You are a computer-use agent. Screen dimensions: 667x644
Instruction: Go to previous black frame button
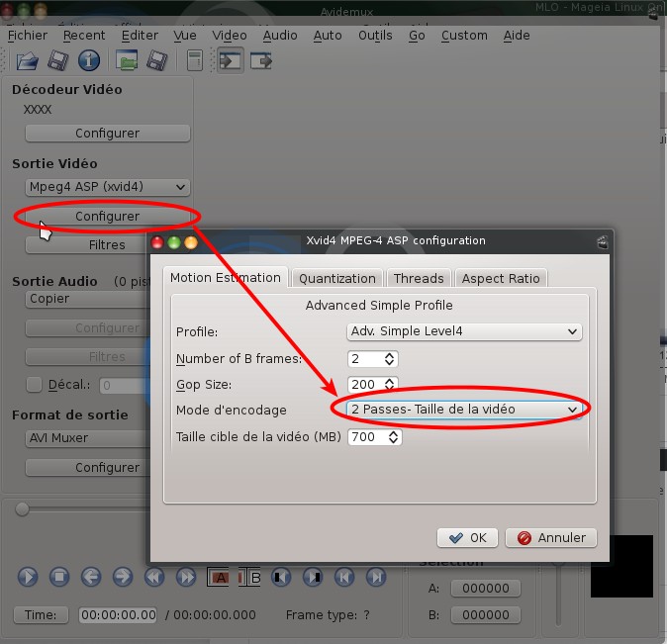(281, 577)
